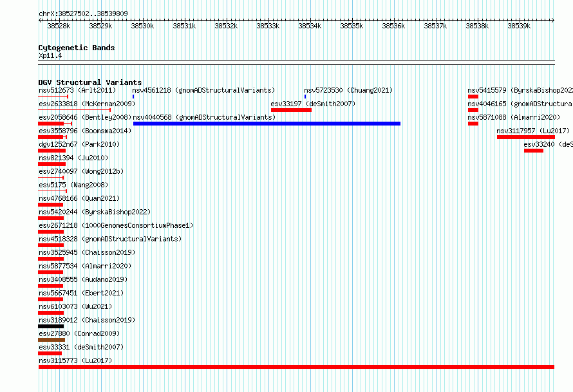The image size is (573, 392).
Task: Click nsv5420244 (ByrskaBishop2022) label
Action: pyautogui.click(x=95, y=212)
